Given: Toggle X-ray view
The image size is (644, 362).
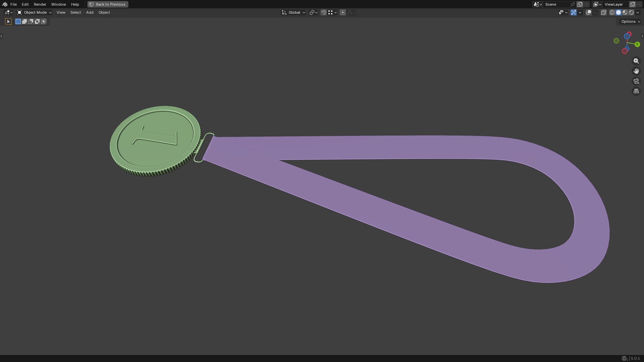Looking at the screenshot, I should pos(603,12).
